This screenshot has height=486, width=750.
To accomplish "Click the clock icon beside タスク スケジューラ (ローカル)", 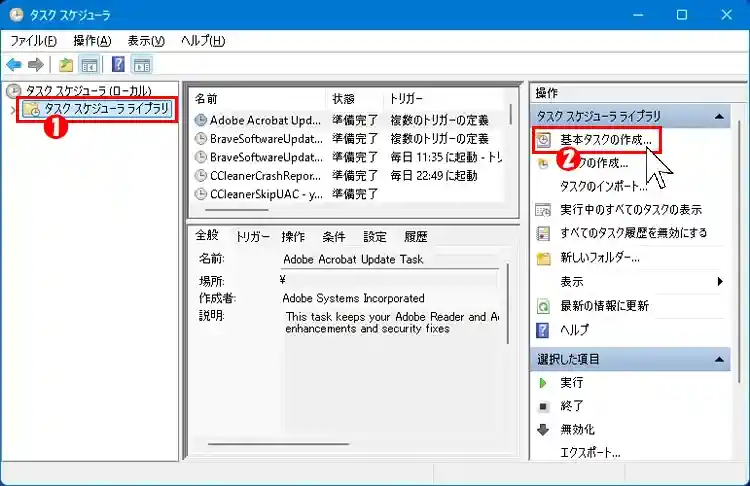I will point(14,91).
